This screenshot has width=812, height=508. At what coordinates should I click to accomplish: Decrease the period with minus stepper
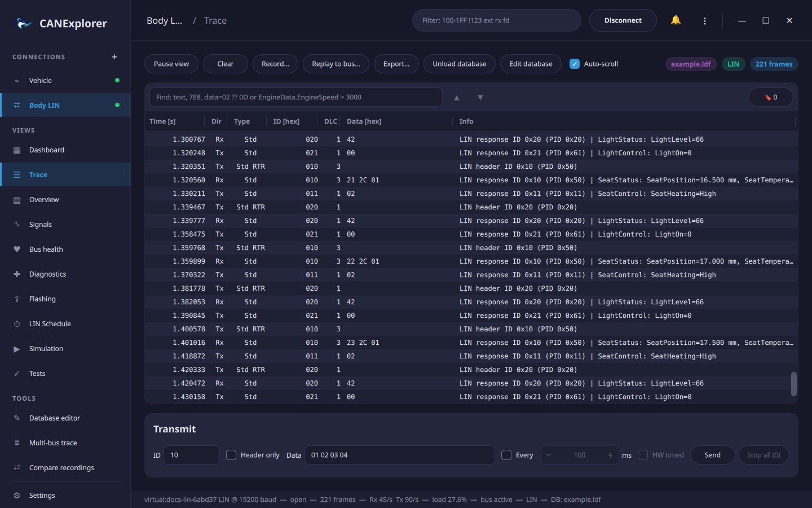pos(548,455)
